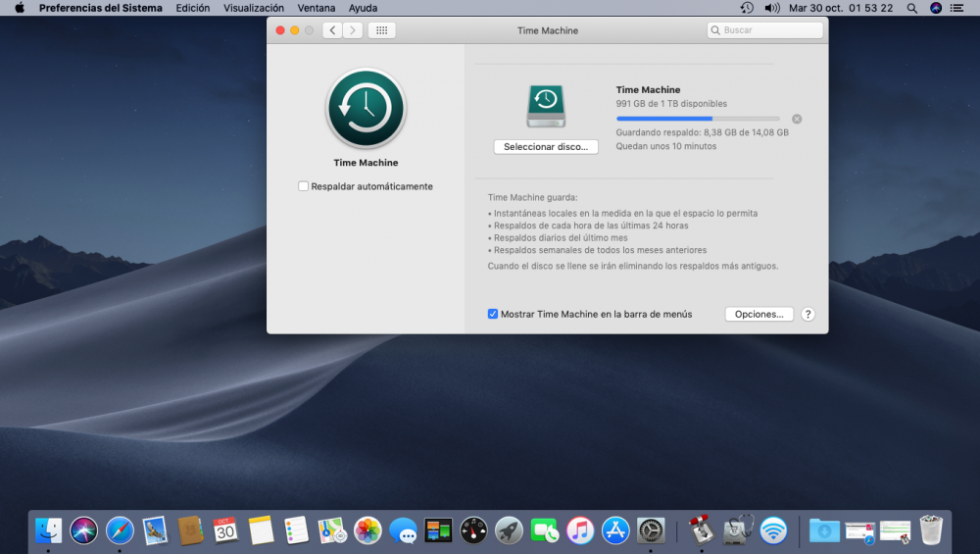Open Mission Control from the Dock
980x554 pixels.
coord(438,530)
